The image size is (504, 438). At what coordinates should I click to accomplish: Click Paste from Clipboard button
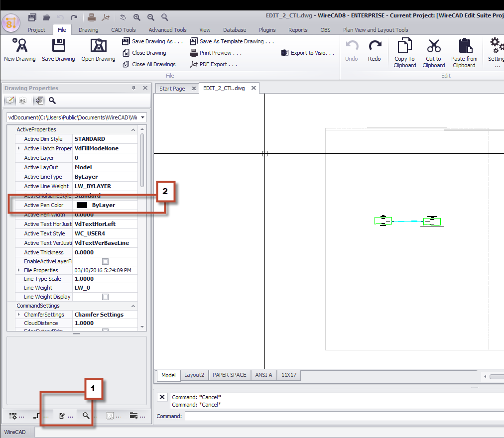(x=464, y=53)
